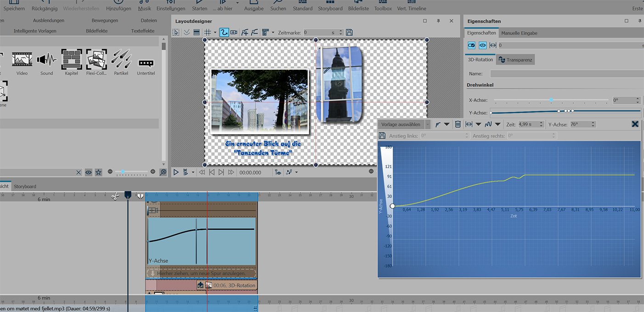Click the Zeit input field showing 4,99 s
This screenshot has height=312, width=644.
tap(527, 125)
